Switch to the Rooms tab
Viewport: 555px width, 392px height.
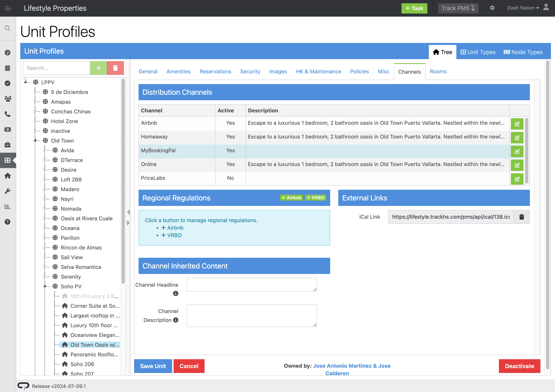click(438, 71)
